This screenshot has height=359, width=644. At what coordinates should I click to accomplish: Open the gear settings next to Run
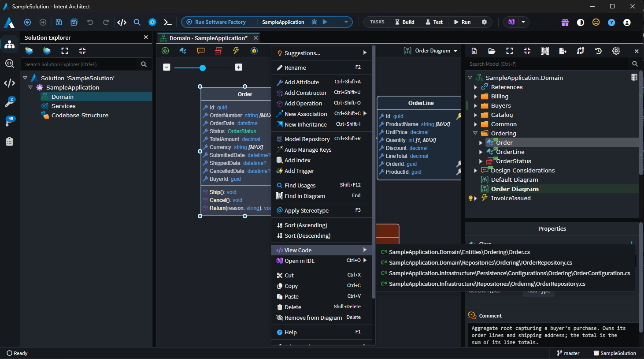click(484, 22)
